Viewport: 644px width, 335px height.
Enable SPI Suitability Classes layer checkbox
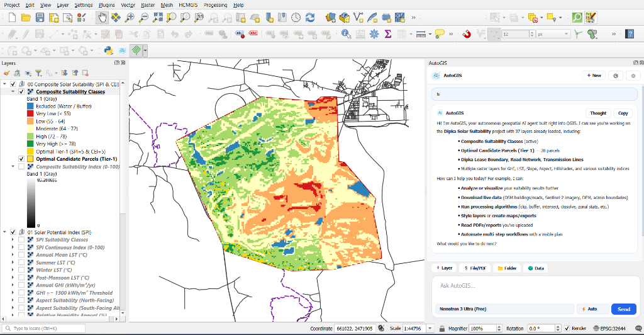point(21,240)
